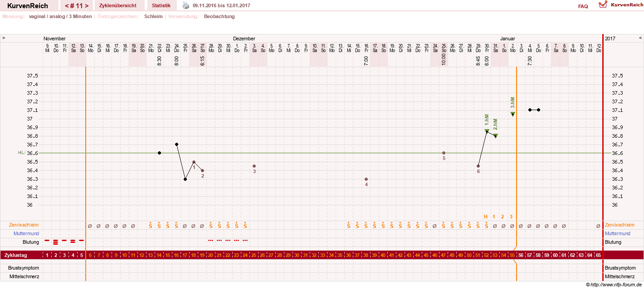
Task: Select temperature point numbered 4
Action: click(x=366, y=179)
